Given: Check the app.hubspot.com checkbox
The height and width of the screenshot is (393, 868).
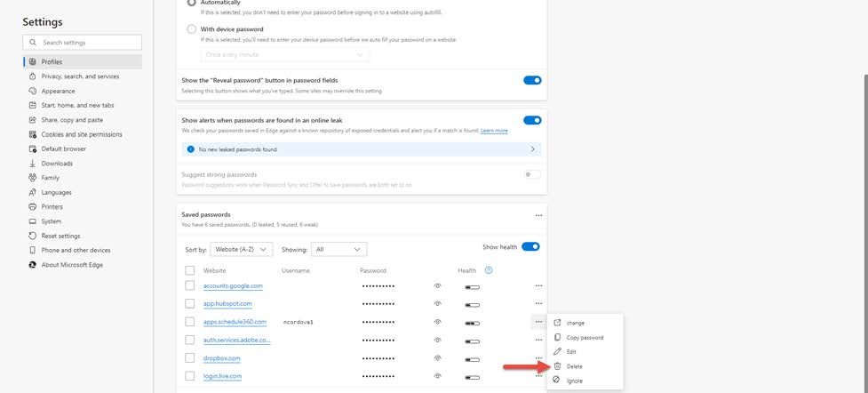Looking at the screenshot, I should point(190,304).
